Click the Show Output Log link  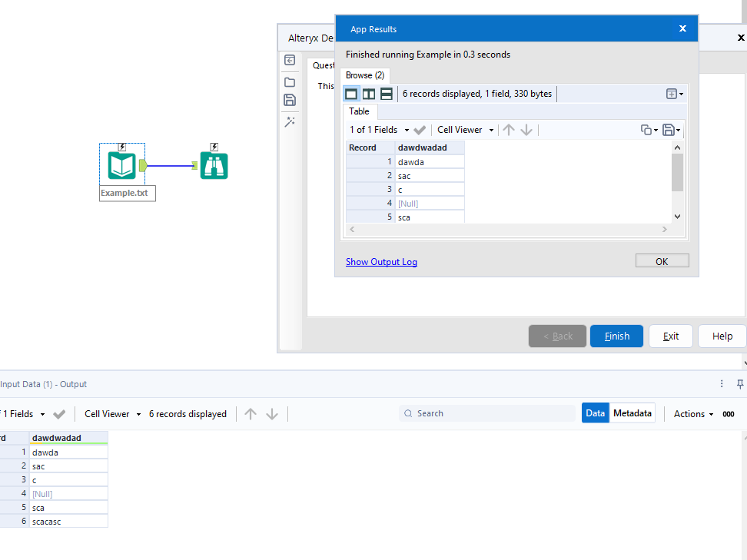click(x=382, y=262)
